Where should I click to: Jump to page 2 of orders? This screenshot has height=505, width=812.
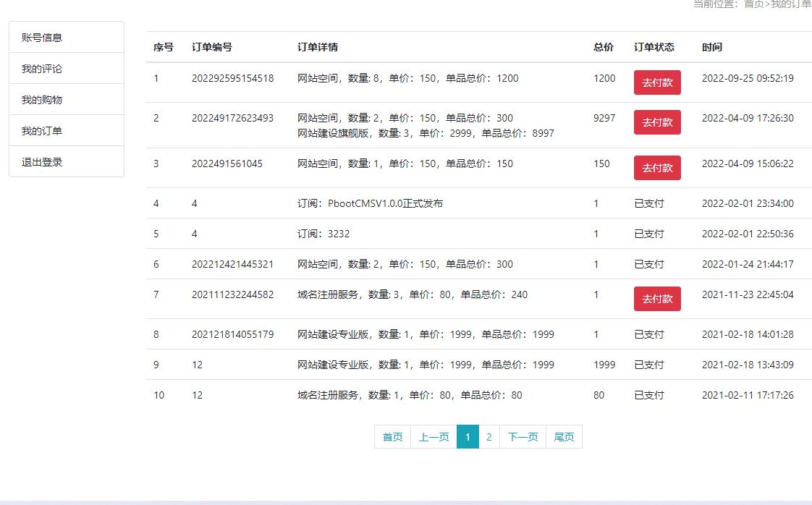tap(489, 437)
